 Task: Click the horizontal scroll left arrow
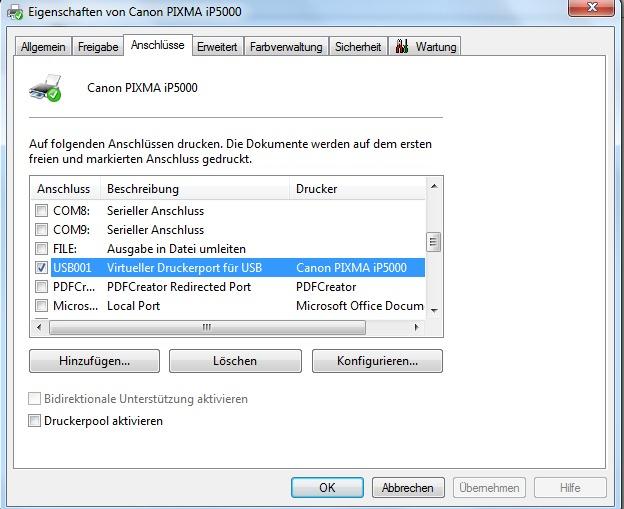tap(39, 327)
